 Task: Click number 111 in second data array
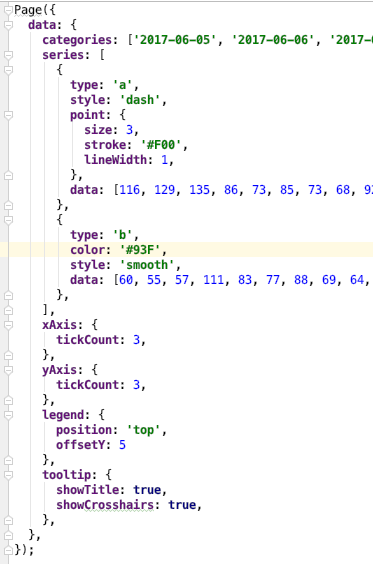click(213, 280)
